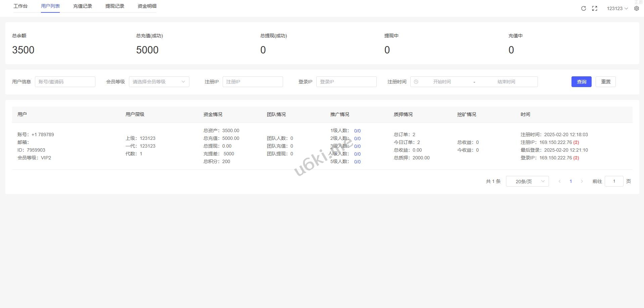Click the 1级人数 0/0 link
The width and height of the screenshot is (644, 308).
357,131
